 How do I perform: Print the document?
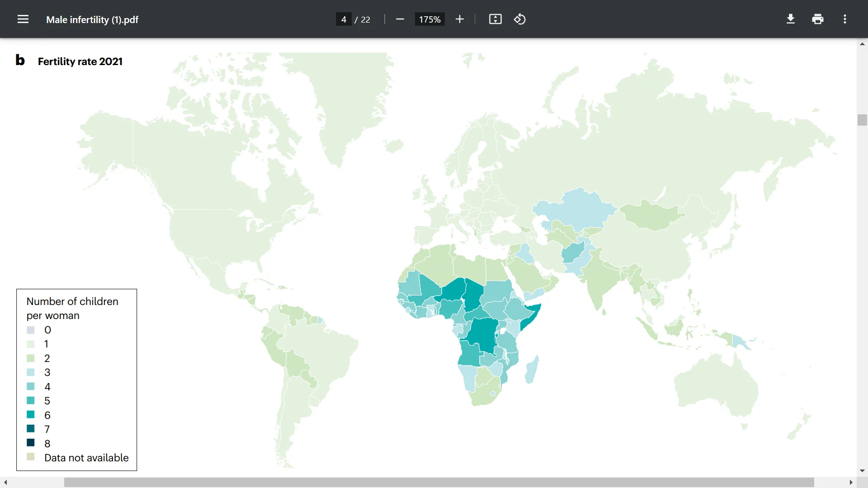818,19
